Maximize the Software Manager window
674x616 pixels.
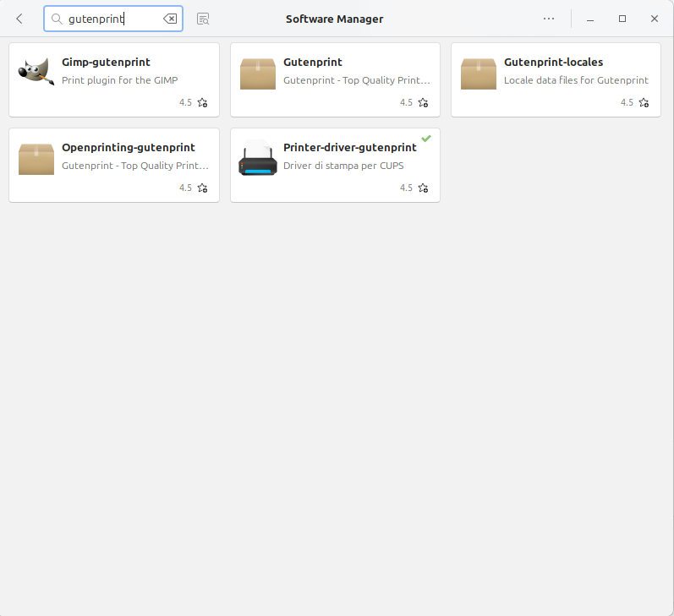pyautogui.click(x=622, y=19)
